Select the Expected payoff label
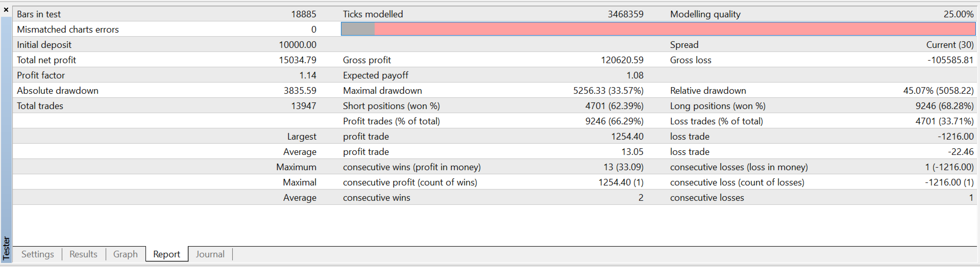Image resolution: width=980 pixels, height=267 pixels. coord(376,75)
